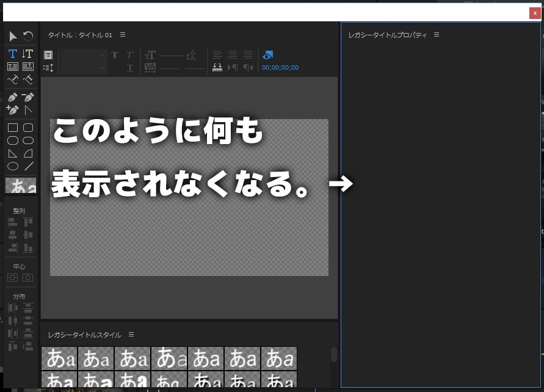Click New Title Based on Current Title icon
The image size is (544, 392).
pyautogui.click(x=48, y=55)
